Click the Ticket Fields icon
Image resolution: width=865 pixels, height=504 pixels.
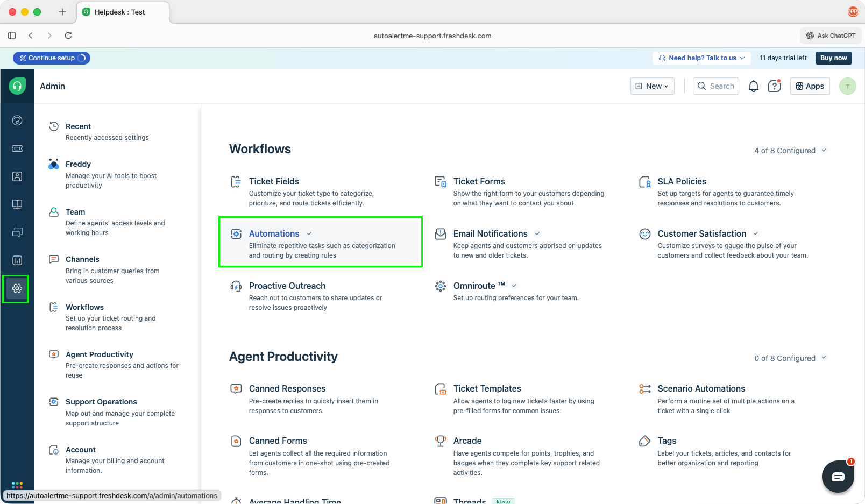click(236, 182)
